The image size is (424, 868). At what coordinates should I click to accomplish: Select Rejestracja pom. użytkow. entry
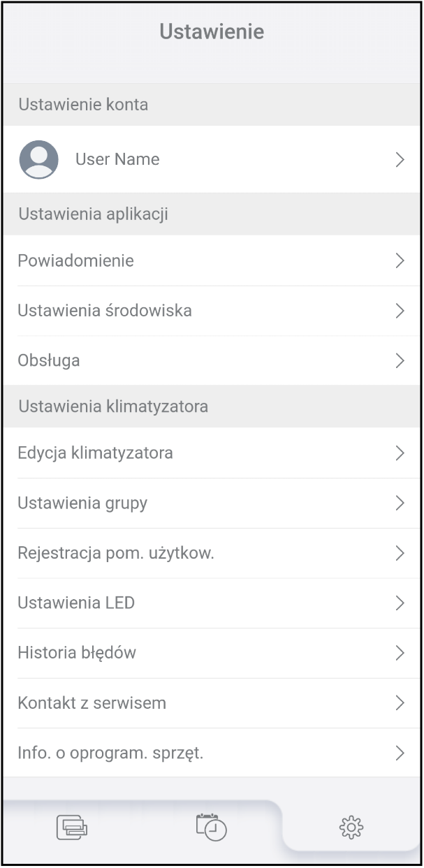click(x=116, y=554)
